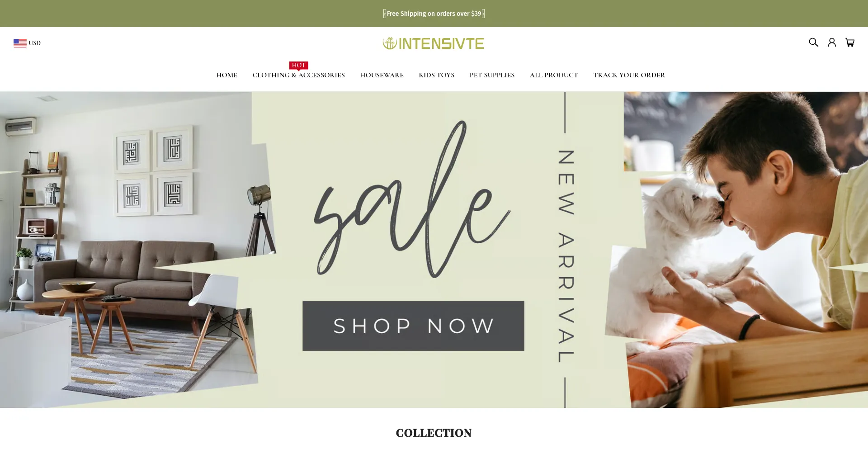The width and height of the screenshot is (868, 449).
Task: Open the Houseware category
Action: click(x=382, y=75)
